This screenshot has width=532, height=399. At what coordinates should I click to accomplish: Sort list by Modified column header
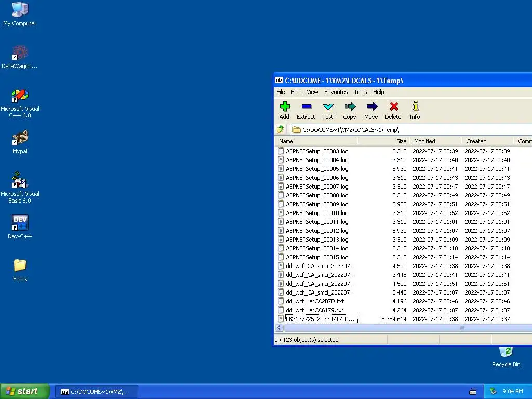[x=435, y=141]
